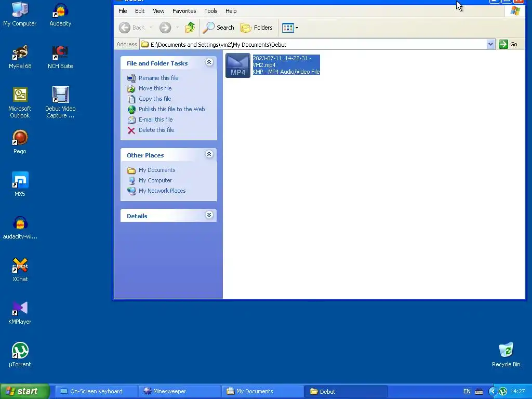Click the 2023-07-11_14-22-31 - VM2.mp4 filename
532x399 pixels.
point(282,61)
